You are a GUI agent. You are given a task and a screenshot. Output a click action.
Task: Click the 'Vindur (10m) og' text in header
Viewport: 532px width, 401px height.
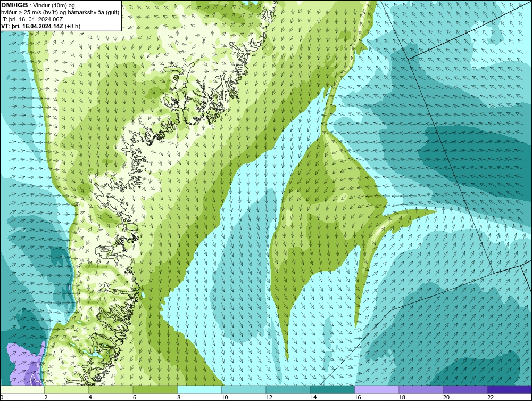[54, 5]
